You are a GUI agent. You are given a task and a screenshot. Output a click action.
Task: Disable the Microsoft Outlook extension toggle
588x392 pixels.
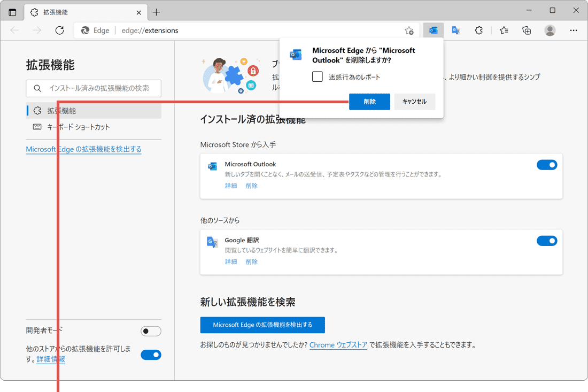click(547, 165)
